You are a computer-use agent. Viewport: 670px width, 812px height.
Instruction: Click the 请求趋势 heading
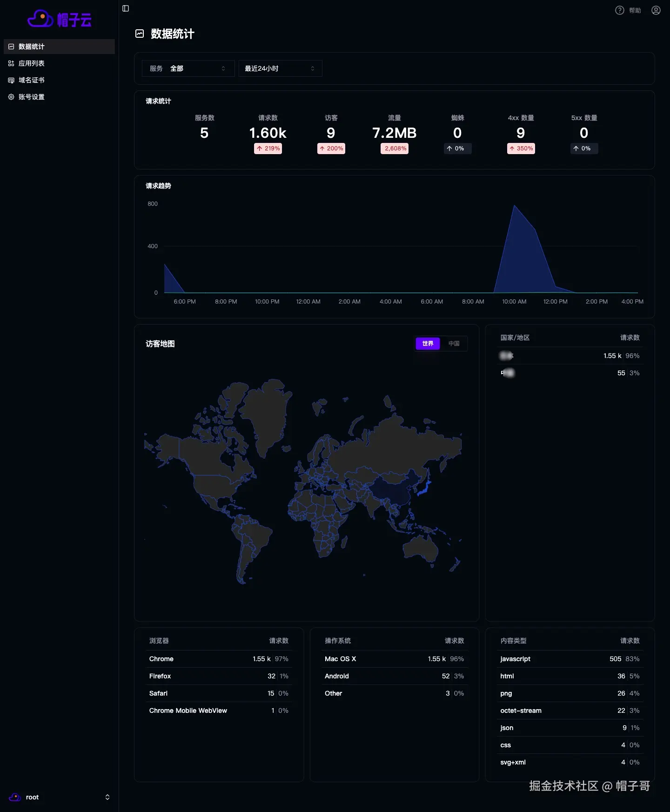pyautogui.click(x=158, y=186)
